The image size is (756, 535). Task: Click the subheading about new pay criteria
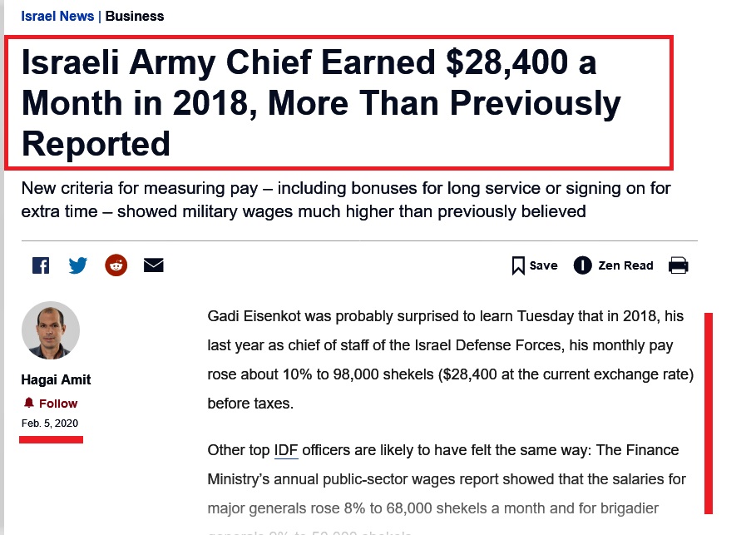[x=345, y=200]
